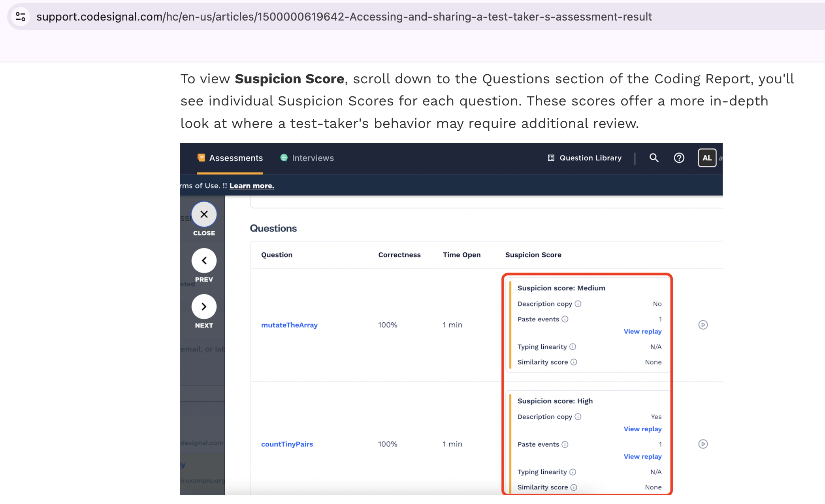
Task: Open the countTinyPairs question link
Action: pos(287,444)
